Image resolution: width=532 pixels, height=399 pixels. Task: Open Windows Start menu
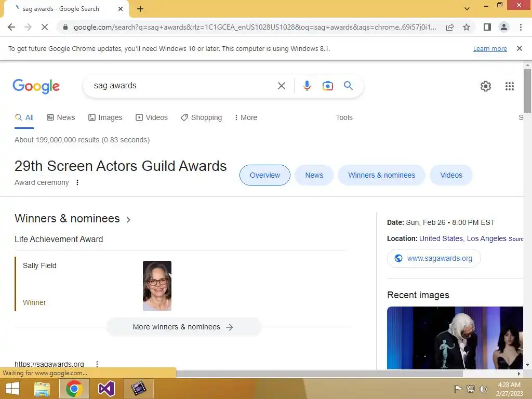coord(12,389)
